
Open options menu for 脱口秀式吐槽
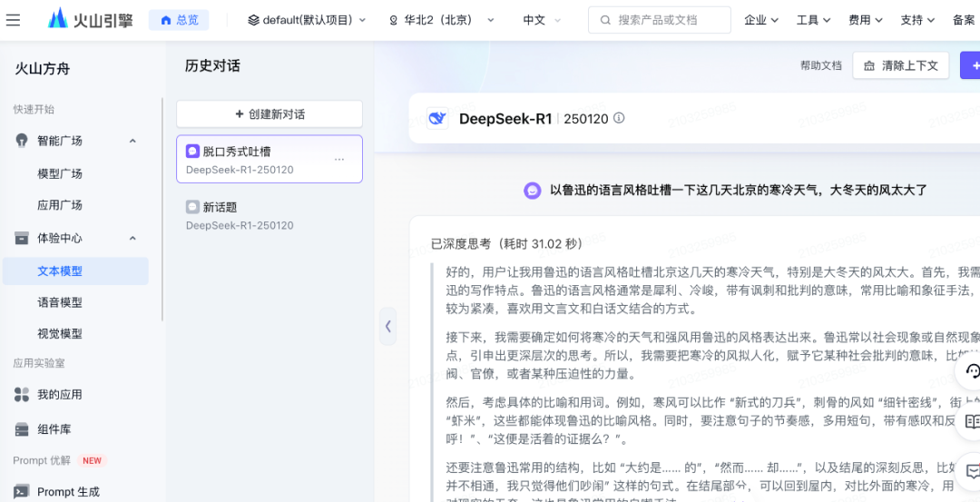coord(339,160)
